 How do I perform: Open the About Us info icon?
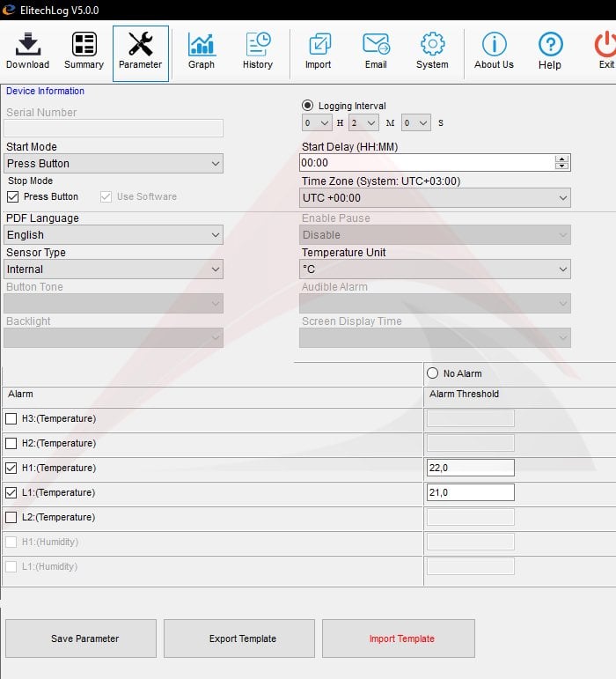tap(494, 45)
